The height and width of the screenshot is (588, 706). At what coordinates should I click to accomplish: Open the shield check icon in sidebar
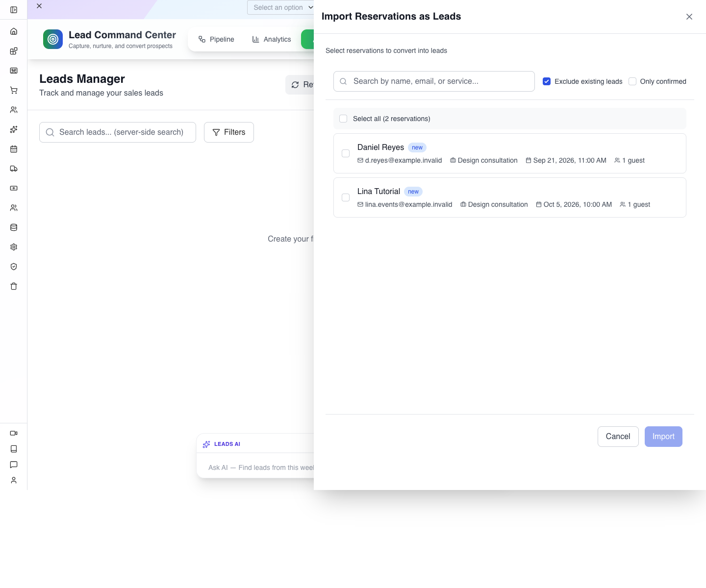click(x=14, y=267)
